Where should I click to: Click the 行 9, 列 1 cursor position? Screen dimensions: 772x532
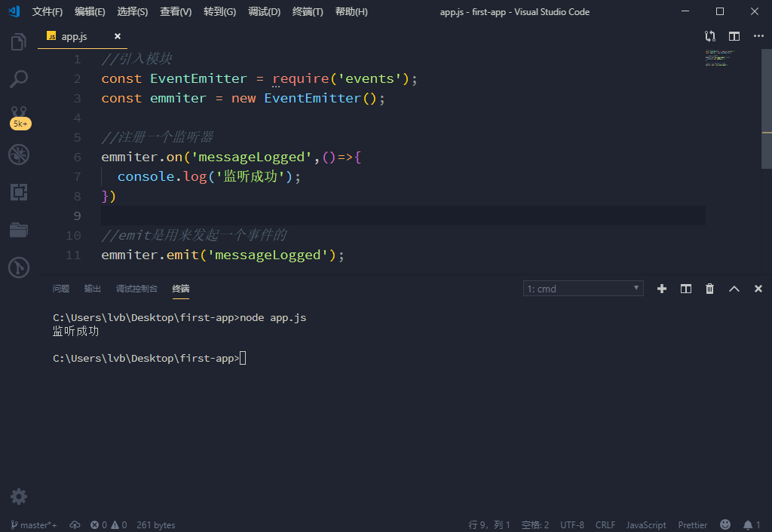(x=489, y=525)
